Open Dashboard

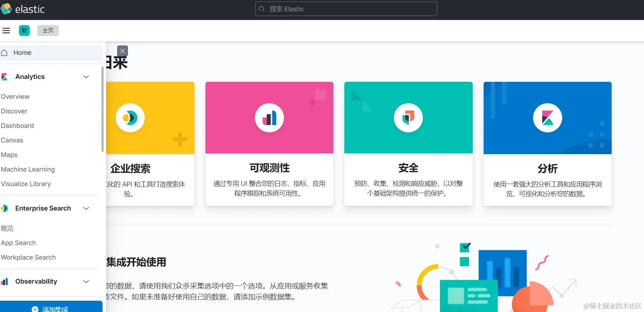tap(17, 126)
